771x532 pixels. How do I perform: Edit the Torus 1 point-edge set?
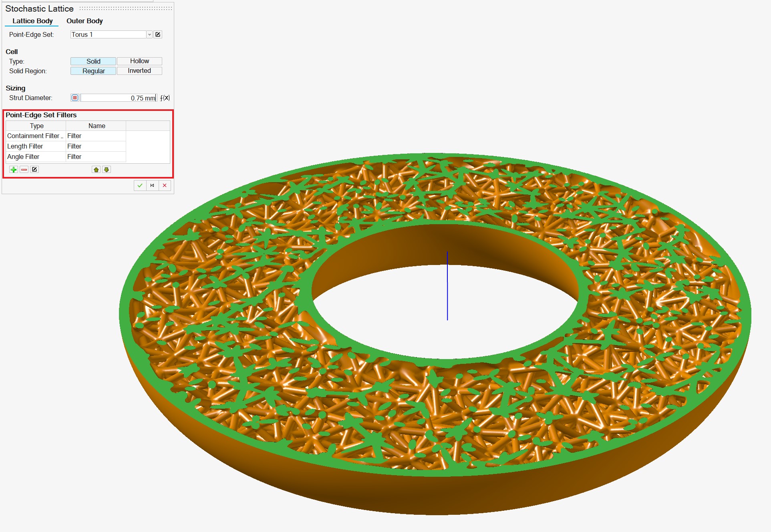pos(158,35)
